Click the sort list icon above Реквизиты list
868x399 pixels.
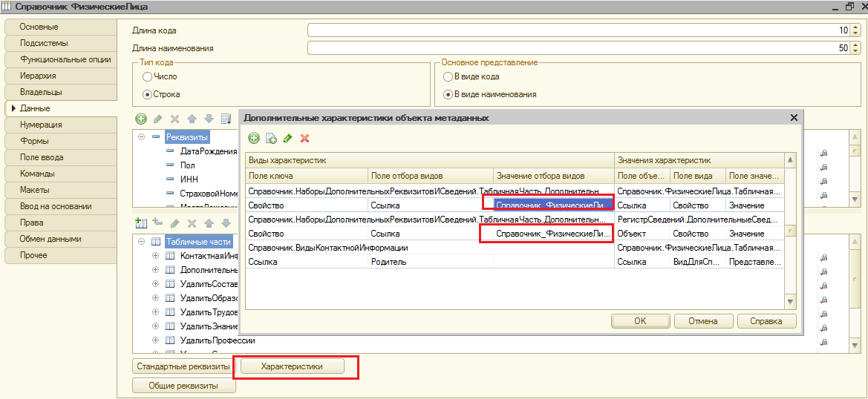(226, 118)
